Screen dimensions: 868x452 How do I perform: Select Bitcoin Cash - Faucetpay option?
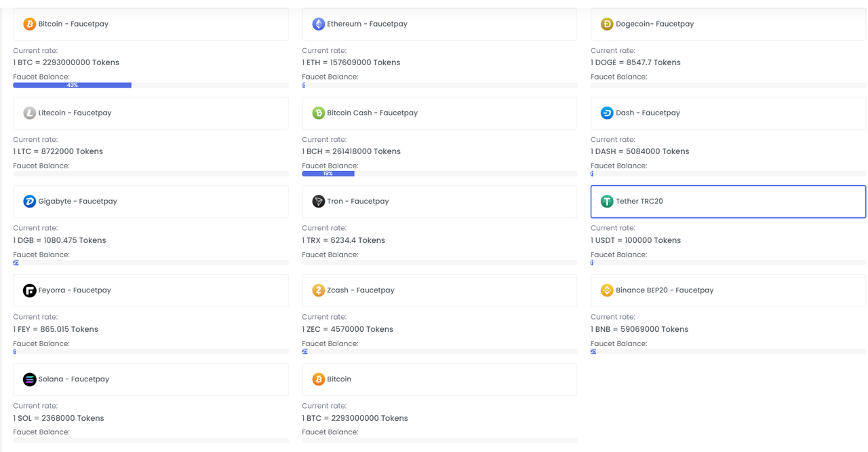[439, 113]
